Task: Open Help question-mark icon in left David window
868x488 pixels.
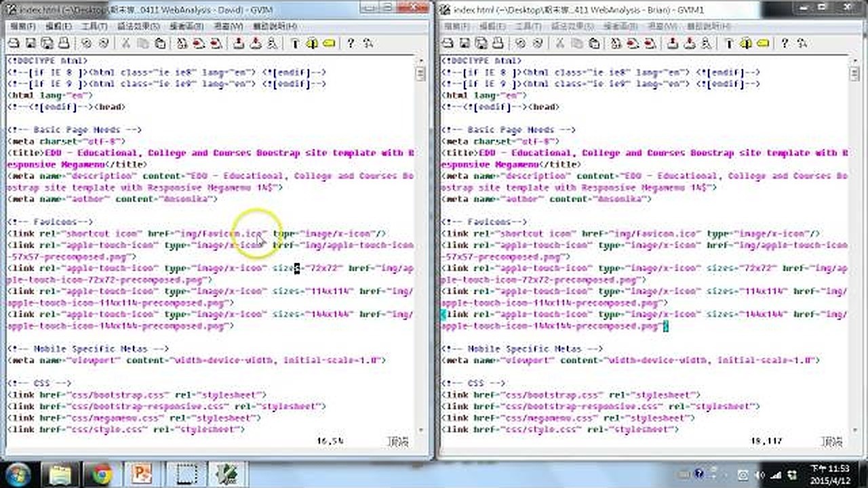Action: [x=351, y=43]
